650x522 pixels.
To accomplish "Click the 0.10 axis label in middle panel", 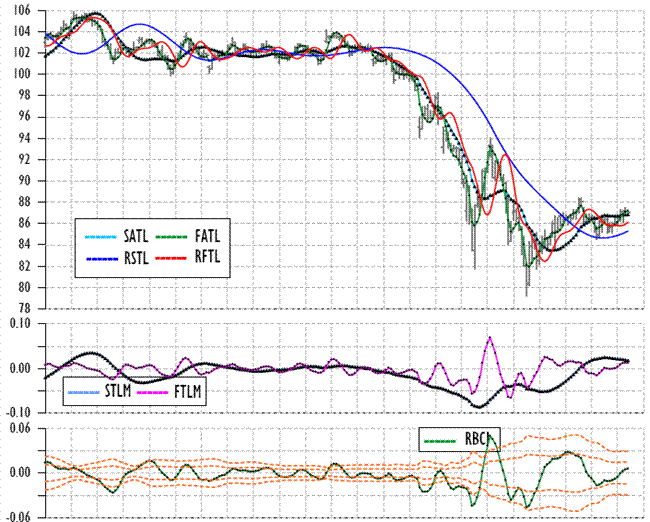I will tap(20, 324).
